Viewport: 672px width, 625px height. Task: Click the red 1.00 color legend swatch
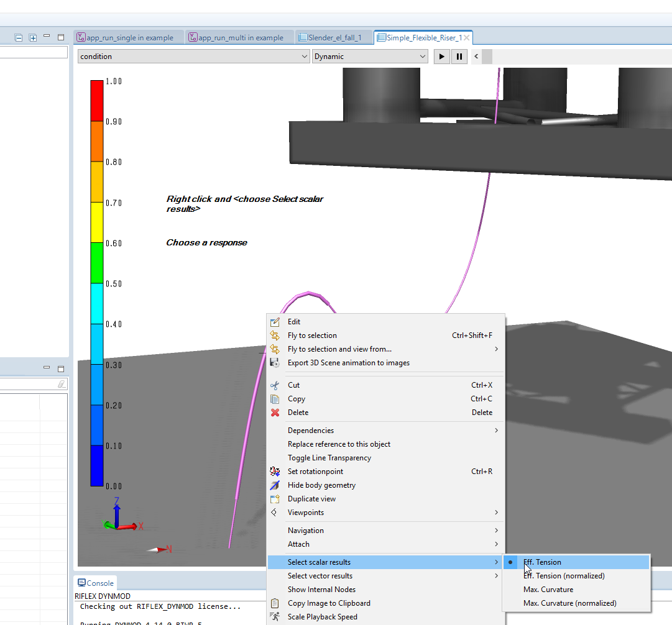(x=97, y=100)
